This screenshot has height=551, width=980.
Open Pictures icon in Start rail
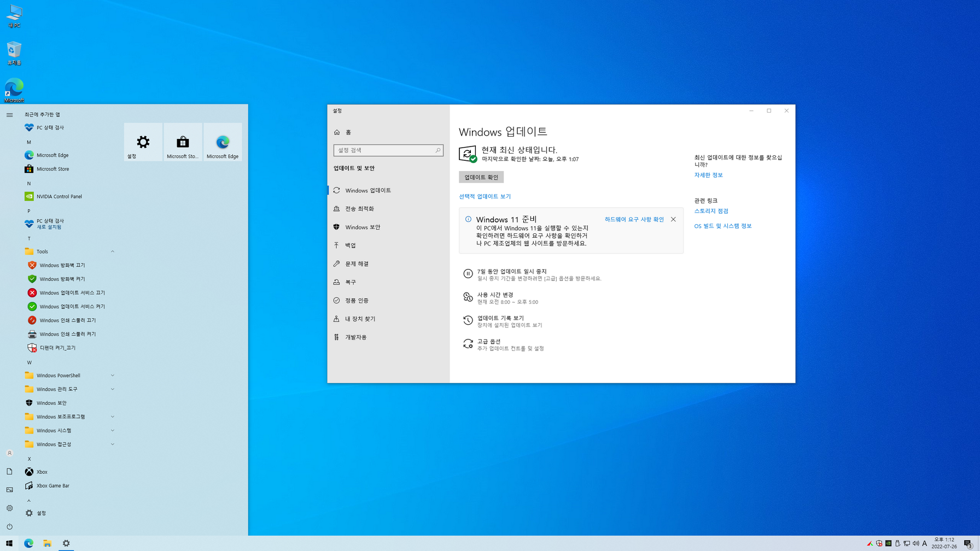tap(9, 490)
